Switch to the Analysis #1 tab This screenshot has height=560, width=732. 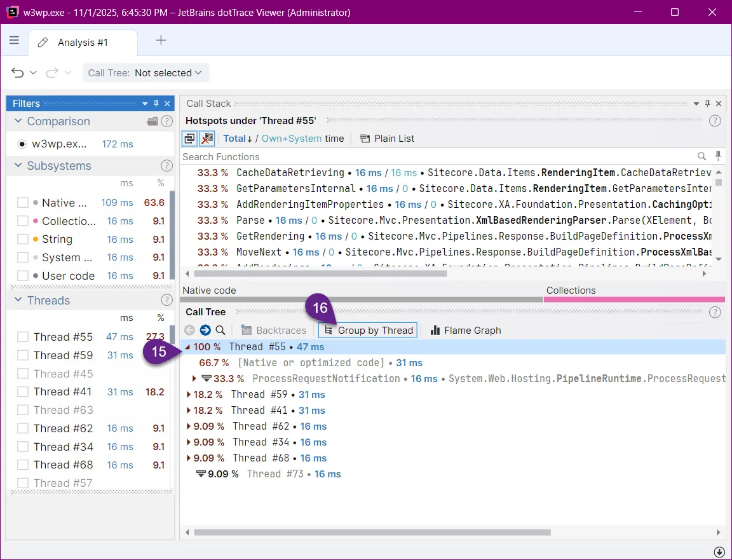point(83,43)
